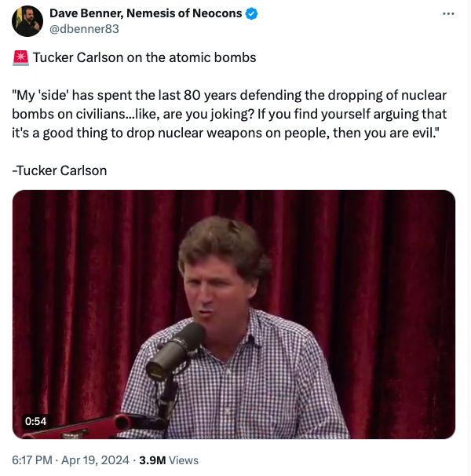Play the Tucker Carlson video thumbnail
This screenshot has width=471, height=476.
234,314
